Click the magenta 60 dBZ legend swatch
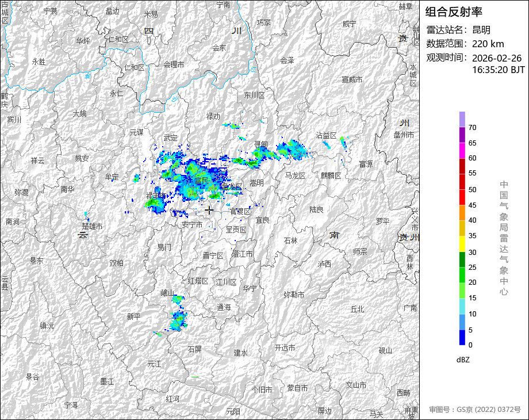 pos(462,151)
